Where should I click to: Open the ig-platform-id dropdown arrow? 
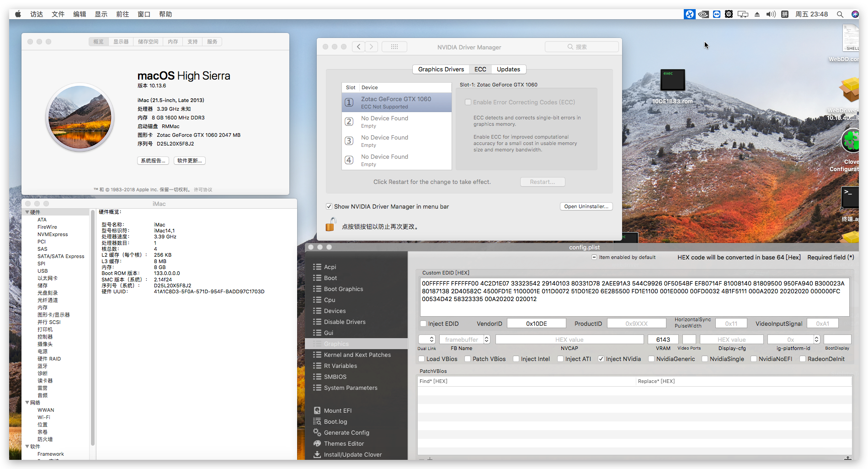coord(816,340)
